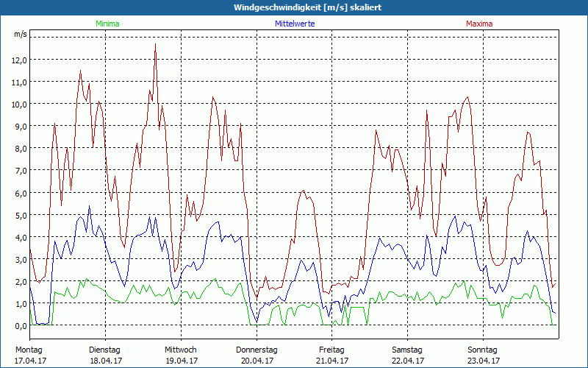Click the m/s unit label
Viewport: 588px width, 368px height.
coord(20,35)
